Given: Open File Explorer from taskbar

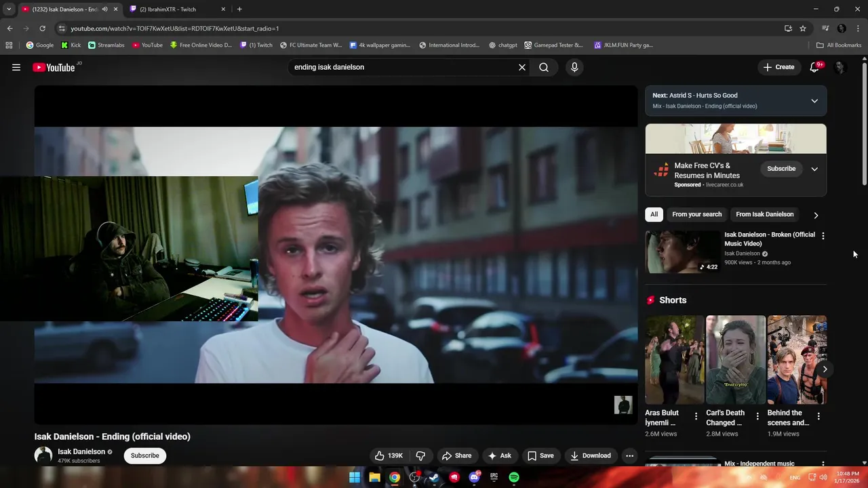Looking at the screenshot, I should (x=374, y=477).
